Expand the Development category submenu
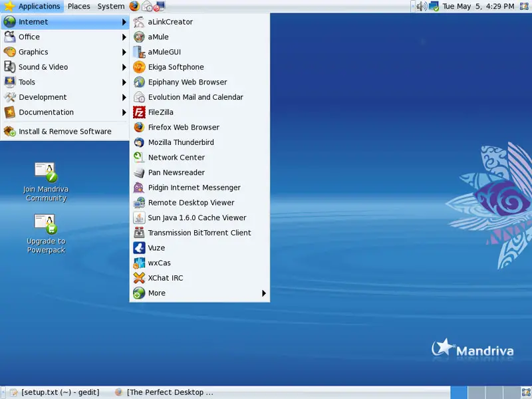 (x=65, y=97)
